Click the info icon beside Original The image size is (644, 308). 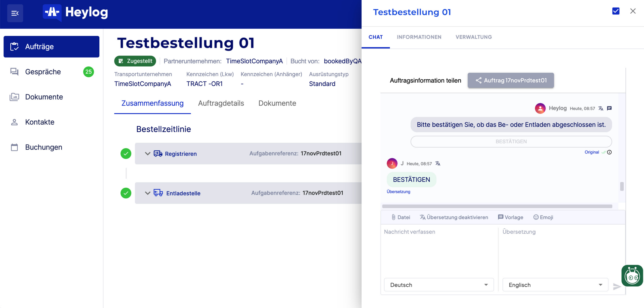(609, 152)
